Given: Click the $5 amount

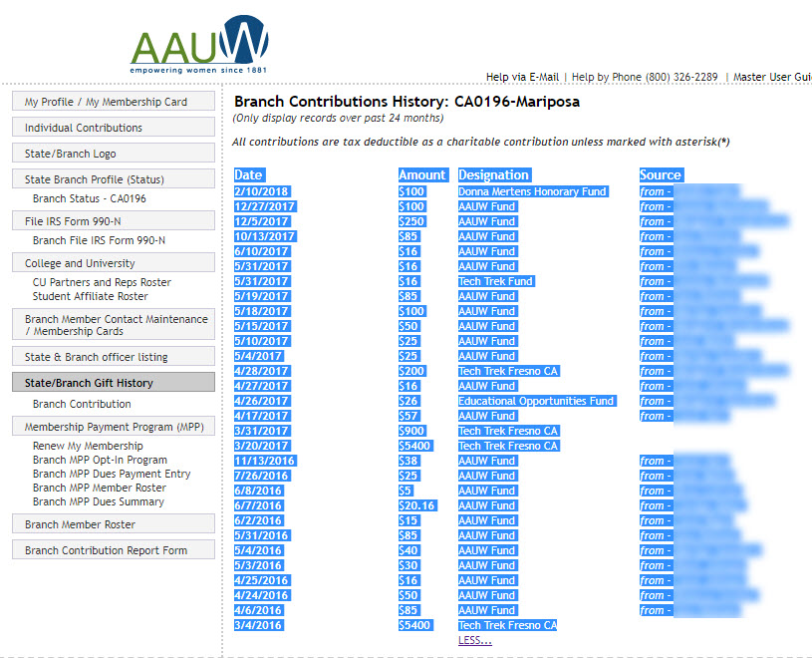Looking at the screenshot, I should click(x=406, y=492).
